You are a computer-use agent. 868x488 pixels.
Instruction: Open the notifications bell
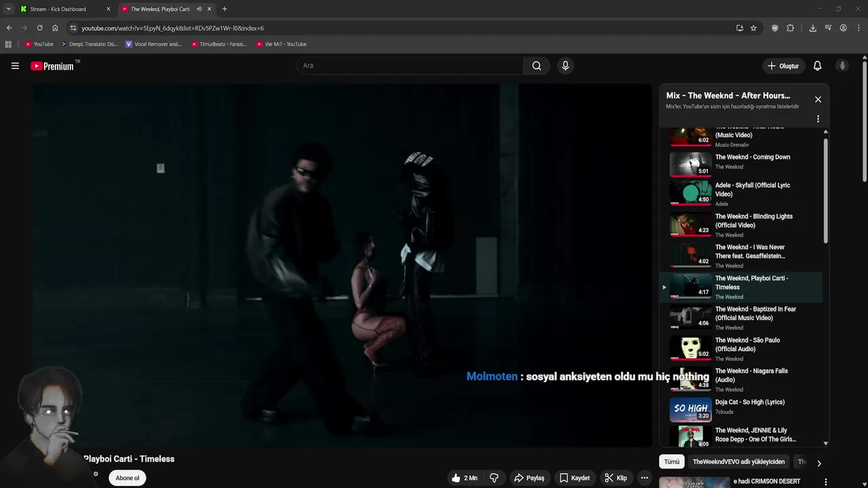tap(817, 66)
